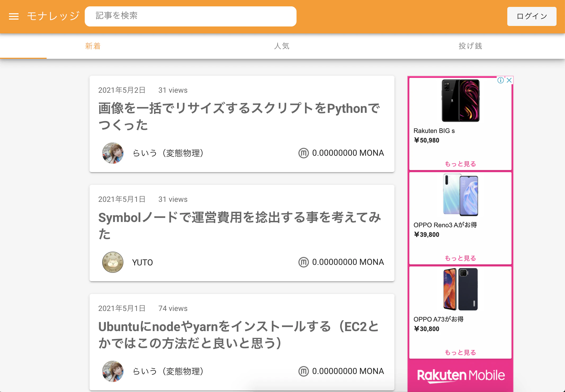Open the hamburger menu icon
Screen dimensions: 565x392
pyautogui.click(x=14, y=16)
